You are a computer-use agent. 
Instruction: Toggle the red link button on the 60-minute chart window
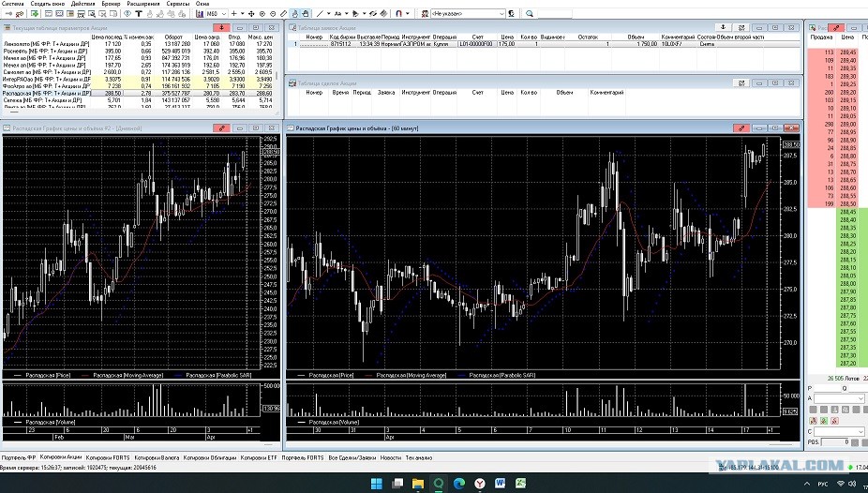(x=741, y=128)
